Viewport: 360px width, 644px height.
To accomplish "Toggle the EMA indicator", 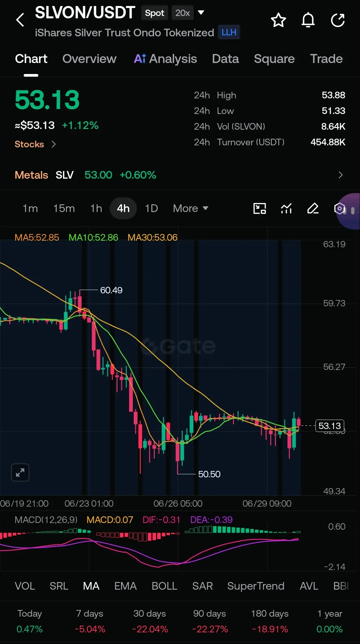I will tap(125, 586).
